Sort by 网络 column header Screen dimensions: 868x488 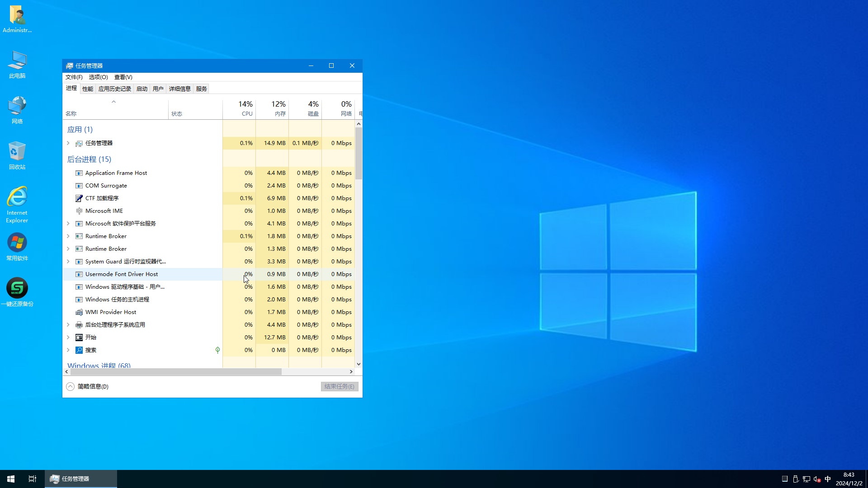(x=338, y=109)
